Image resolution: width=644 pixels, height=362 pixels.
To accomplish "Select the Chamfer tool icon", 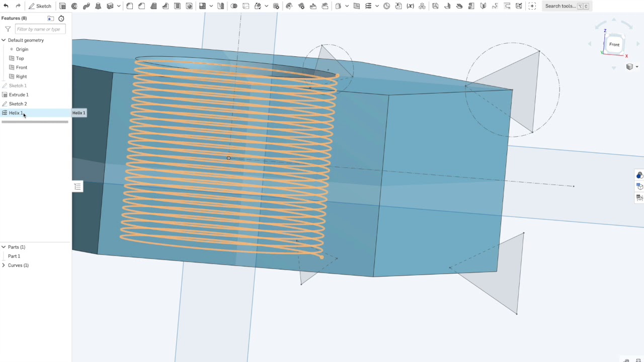I will click(x=141, y=6).
